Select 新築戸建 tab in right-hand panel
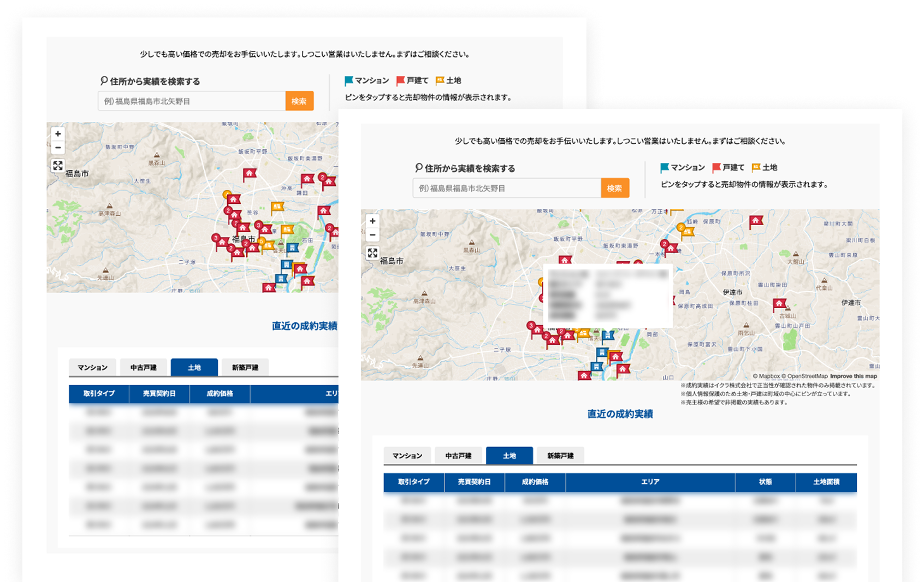The image size is (924, 582). pyautogui.click(x=560, y=456)
